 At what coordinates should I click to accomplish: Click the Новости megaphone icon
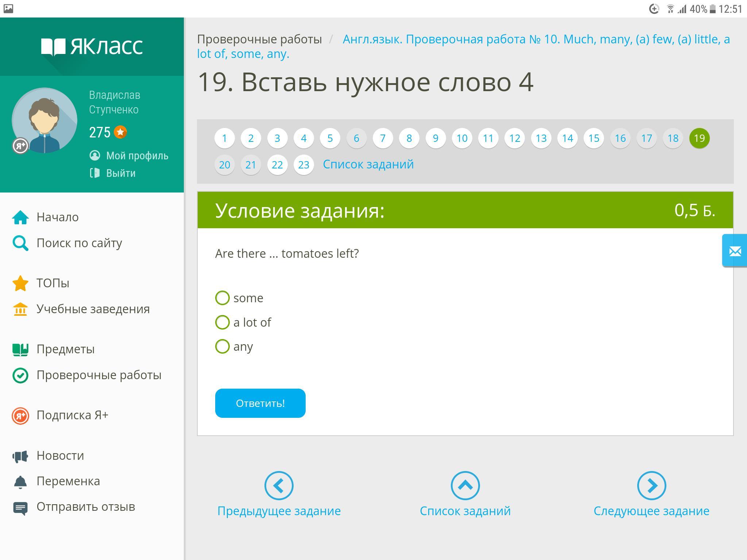[20, 456]
